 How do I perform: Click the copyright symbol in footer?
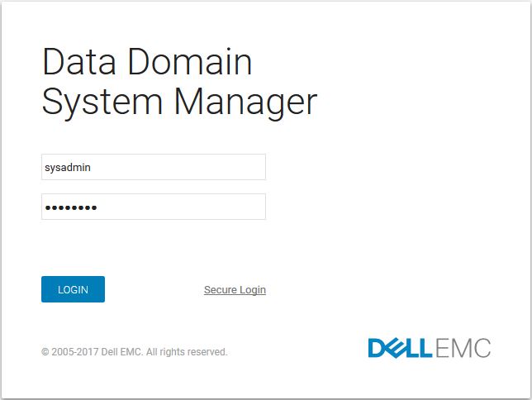tap(45, 352)
